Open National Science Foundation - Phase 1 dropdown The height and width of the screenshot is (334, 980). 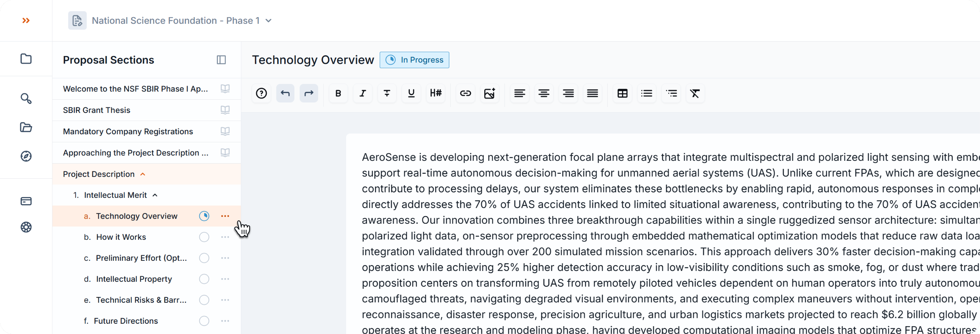[269, 21]
